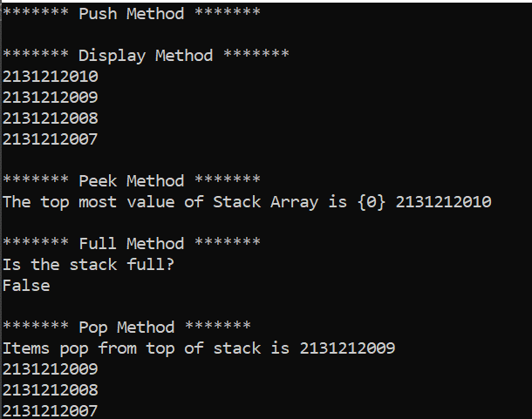532x419 pixels.
Task: Click 2131212009 at end of pop message
Action: click(x=348, y=348)
